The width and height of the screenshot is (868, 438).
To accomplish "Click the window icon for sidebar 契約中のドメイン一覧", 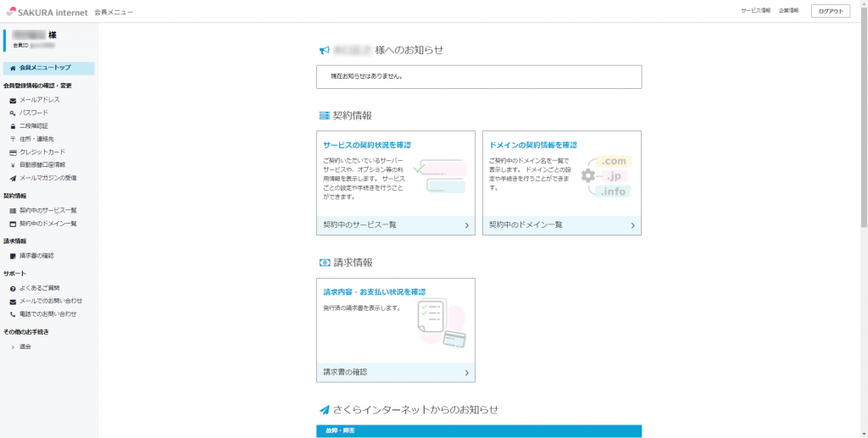I will [13, 224].
